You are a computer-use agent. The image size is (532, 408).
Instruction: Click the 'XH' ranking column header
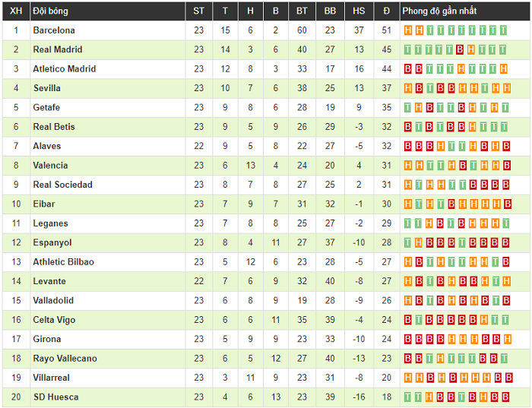point(16,11)
